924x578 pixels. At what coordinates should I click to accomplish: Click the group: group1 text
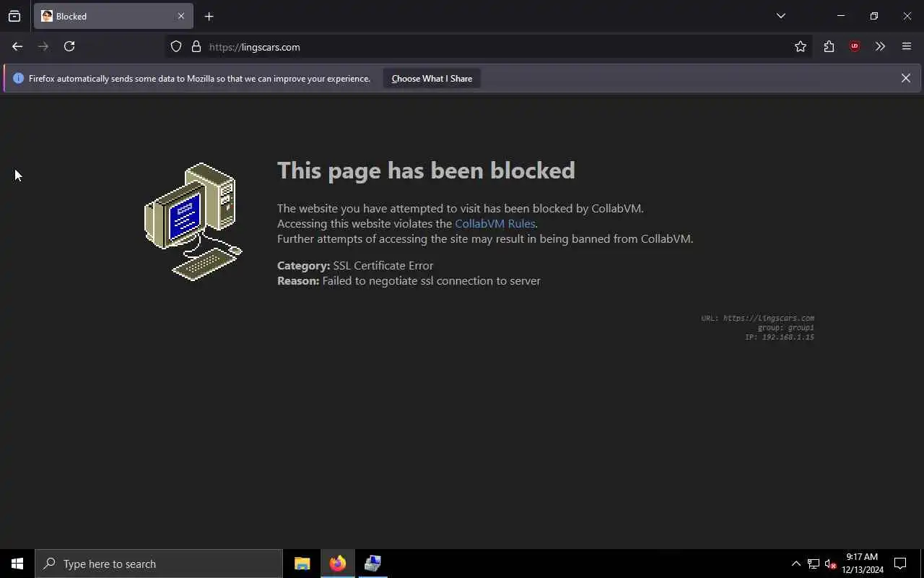785,328
